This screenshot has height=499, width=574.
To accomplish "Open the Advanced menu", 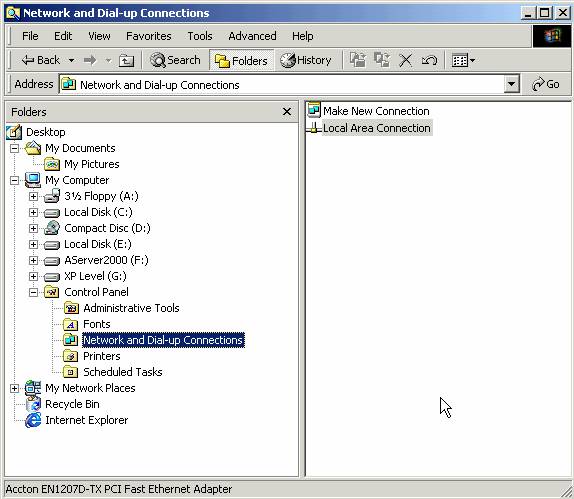I will click(x=252, y=36).
